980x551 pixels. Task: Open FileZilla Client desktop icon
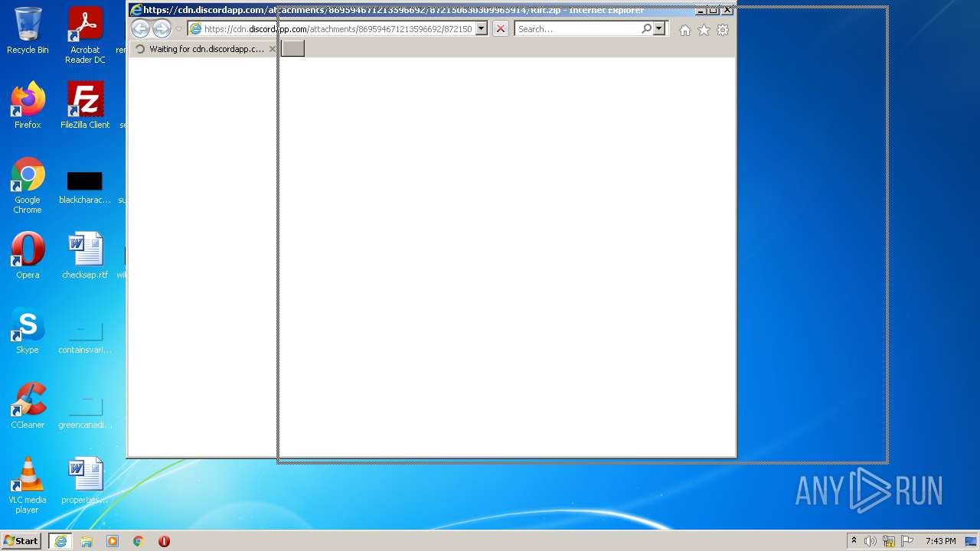pos(85,106)
